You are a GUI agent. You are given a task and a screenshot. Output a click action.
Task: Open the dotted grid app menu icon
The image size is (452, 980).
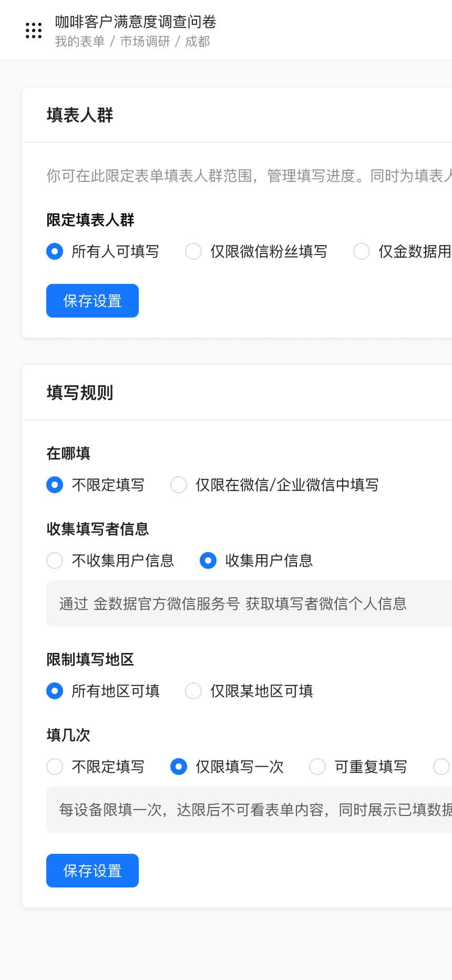click(x=34, y=30)
